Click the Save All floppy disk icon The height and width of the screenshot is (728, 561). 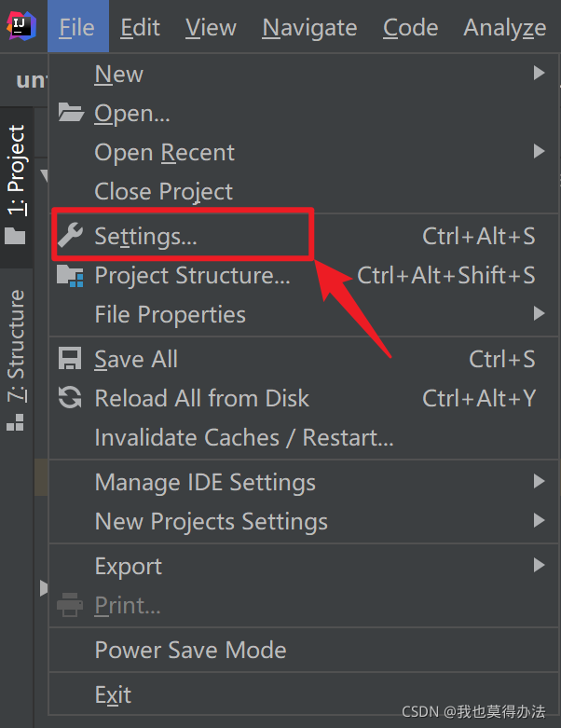[x=71, y=359]
